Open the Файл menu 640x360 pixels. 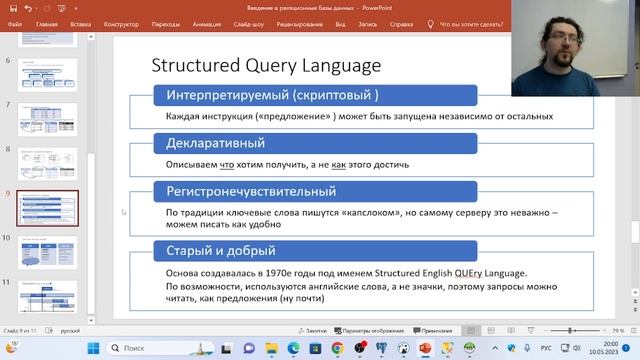(15, 24)
